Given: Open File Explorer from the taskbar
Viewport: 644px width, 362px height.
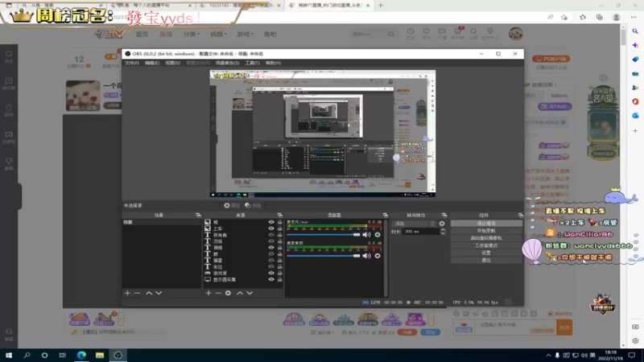Looking at the screenshot, I should (100, 356).
